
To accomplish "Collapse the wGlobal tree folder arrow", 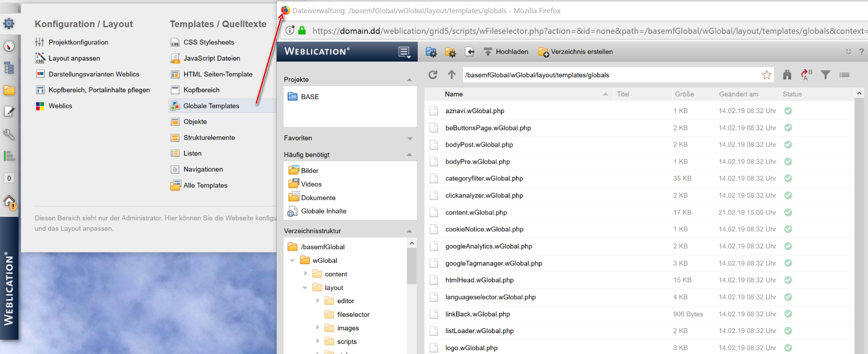I will [292, 261].
